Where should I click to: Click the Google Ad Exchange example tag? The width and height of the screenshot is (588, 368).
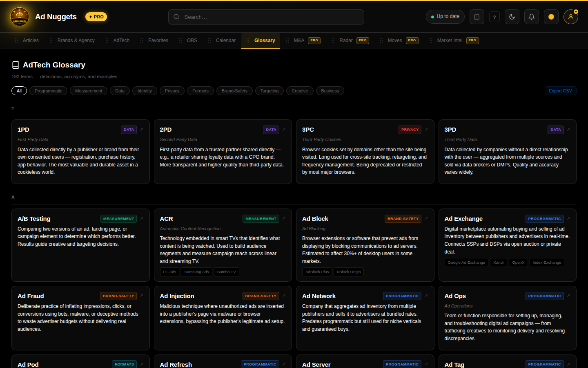tap(466, 263)
